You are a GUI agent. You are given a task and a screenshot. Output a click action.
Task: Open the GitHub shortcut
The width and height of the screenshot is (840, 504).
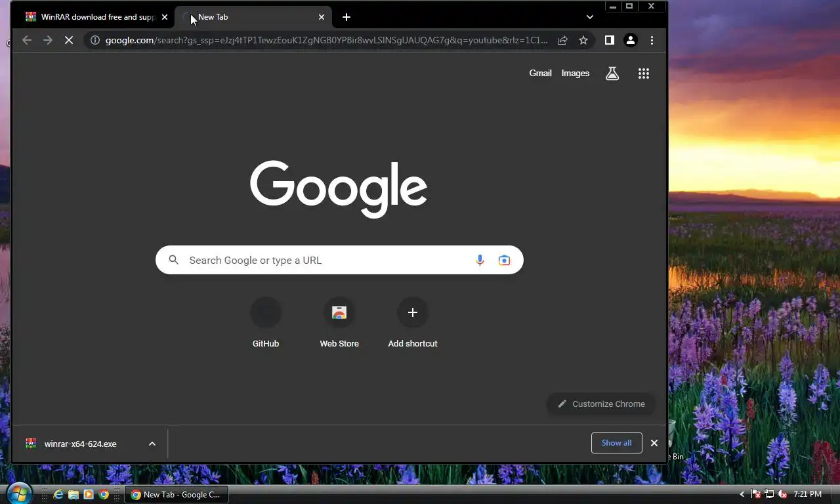(x=266, y=323)
